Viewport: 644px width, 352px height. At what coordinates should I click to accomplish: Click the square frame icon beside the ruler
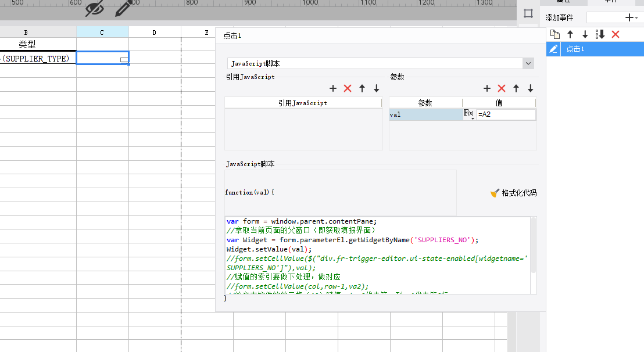pyautogui.click(x=528, y=13)
